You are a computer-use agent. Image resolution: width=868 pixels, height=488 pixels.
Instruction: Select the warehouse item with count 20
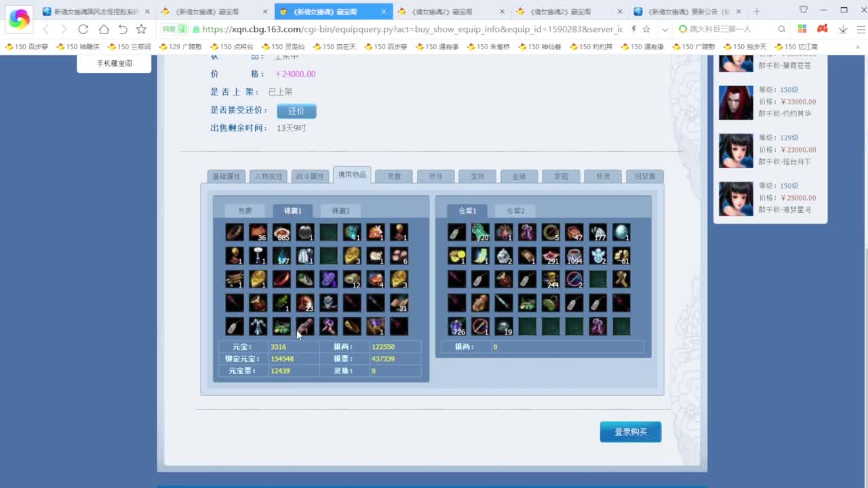click(480, 232)
